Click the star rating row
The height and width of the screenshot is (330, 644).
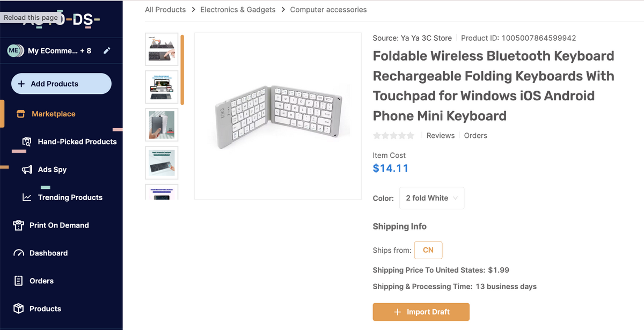click(x=393, y=135)
